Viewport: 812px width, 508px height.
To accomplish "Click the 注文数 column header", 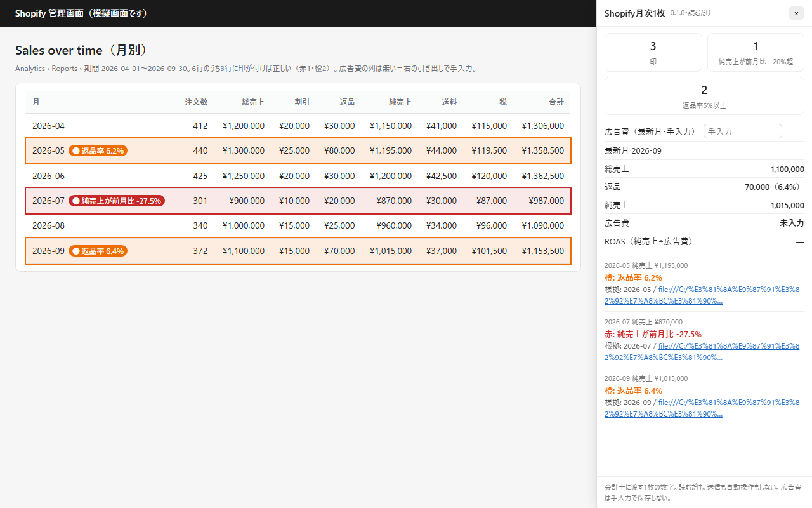I will click(196, 102).
